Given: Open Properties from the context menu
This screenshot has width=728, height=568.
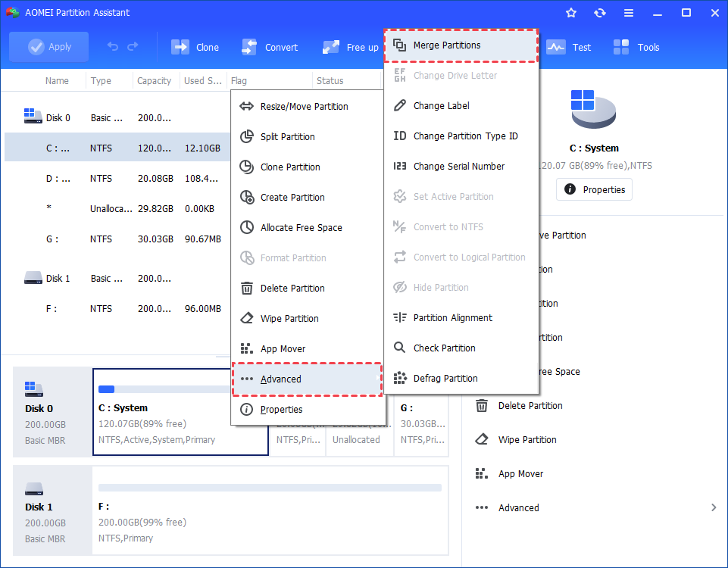Looking at the screenshot, I should click(308, 409).
